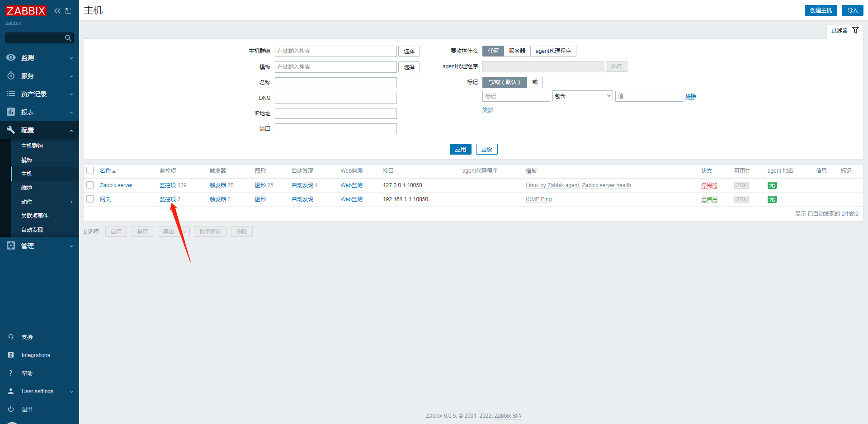
Task: Click 选择 button beside 模板 field
Action: (x=409, y=67)
